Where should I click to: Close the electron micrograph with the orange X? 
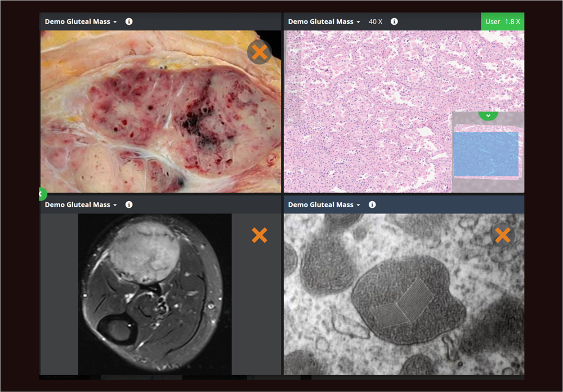coord(503,235)
